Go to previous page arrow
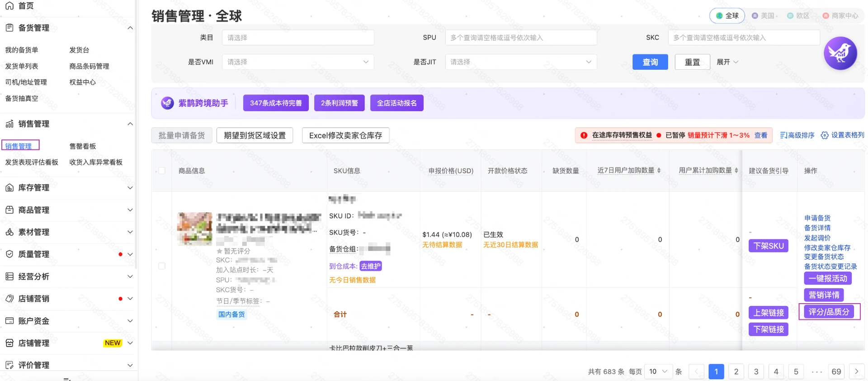868x381 pixels. (x=696, y=371)
